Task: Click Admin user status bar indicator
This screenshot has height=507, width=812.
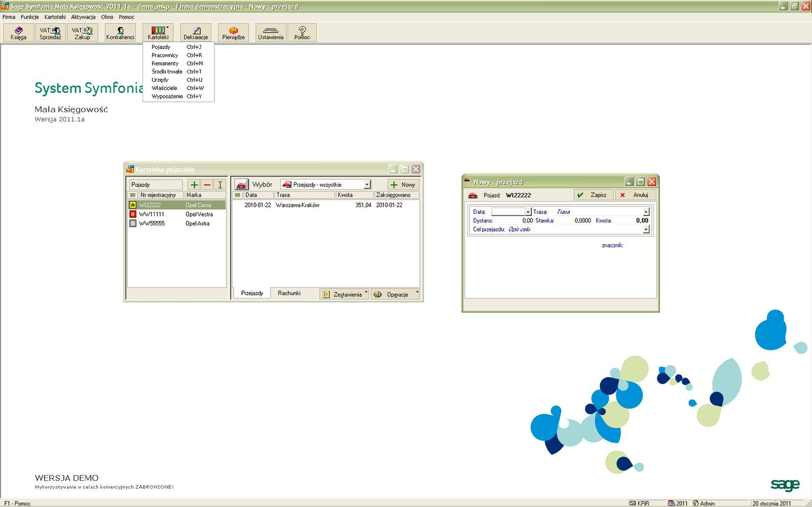Action: coord(704,503)
